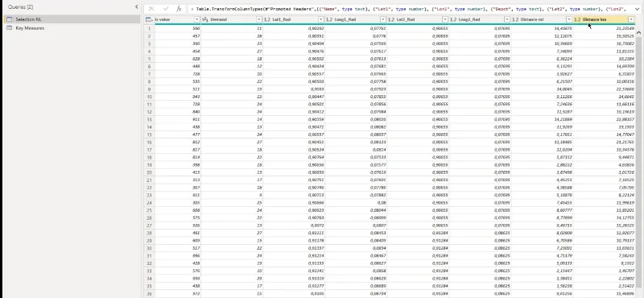Click the Distance km cell in row 1
Viewport: 644px width, 298px height.
[604, 28]
